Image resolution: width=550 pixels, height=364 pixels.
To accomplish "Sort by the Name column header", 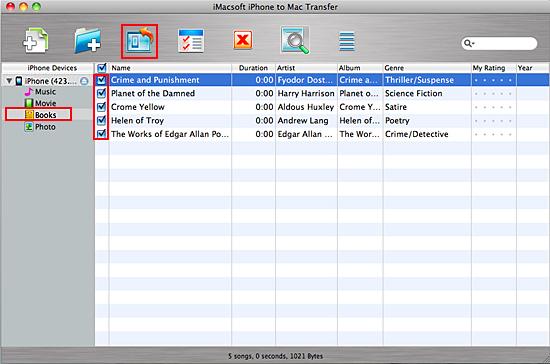I will [170, 68].
